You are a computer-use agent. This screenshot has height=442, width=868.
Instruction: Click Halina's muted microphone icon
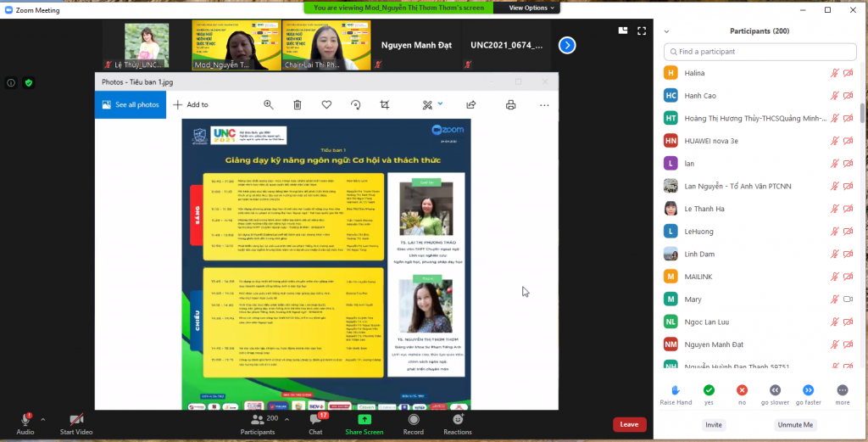834,73
